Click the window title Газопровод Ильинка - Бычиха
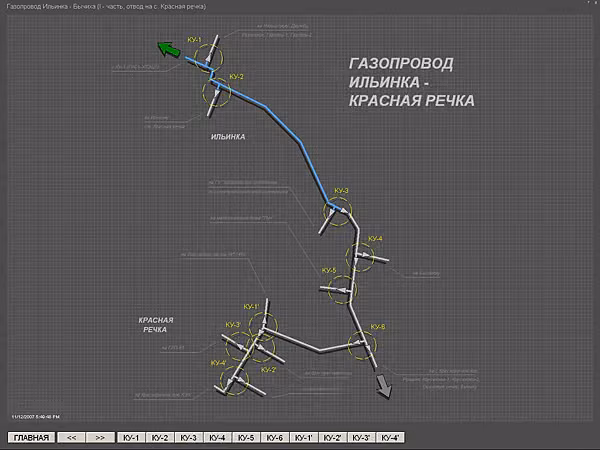 [106, 7]
